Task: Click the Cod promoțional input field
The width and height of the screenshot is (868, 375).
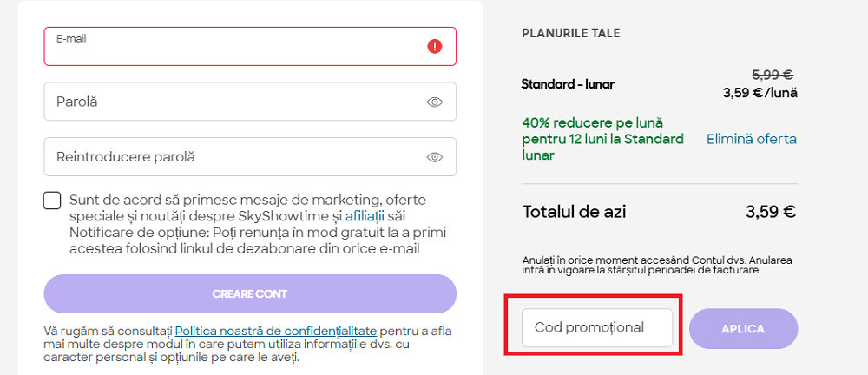Action: coord(597,327)
